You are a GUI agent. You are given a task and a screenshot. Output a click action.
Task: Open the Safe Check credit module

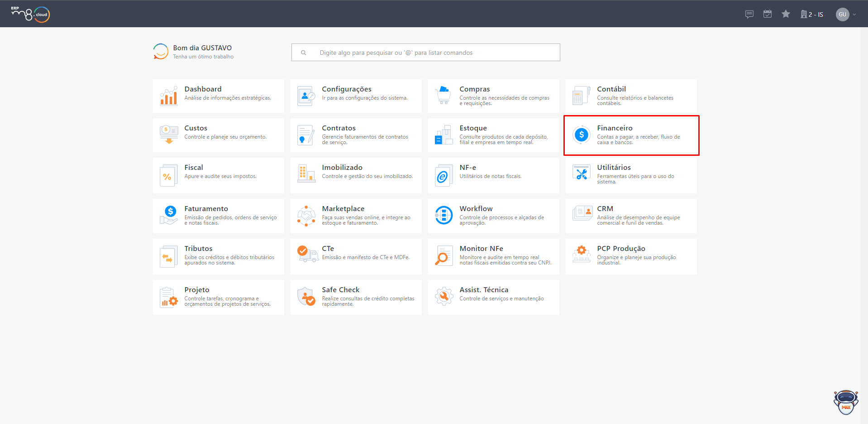pyautogui.click(x=356, y=297)
